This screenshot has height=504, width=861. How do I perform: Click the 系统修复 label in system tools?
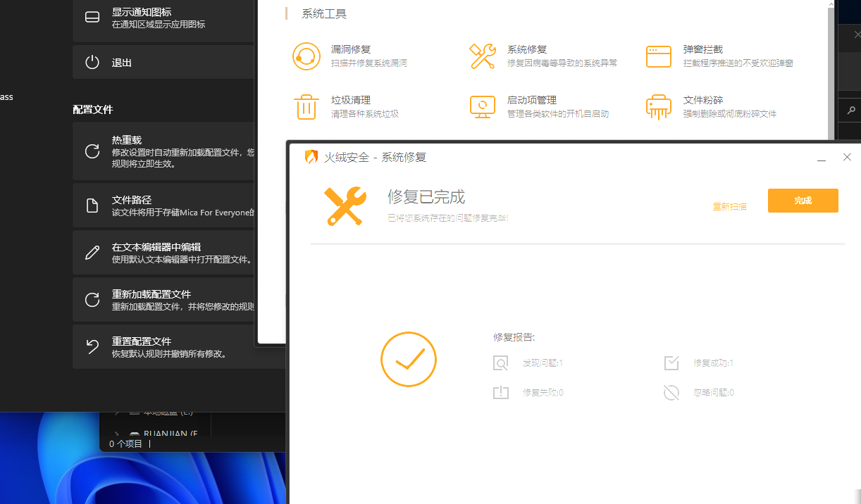(527, 49)
